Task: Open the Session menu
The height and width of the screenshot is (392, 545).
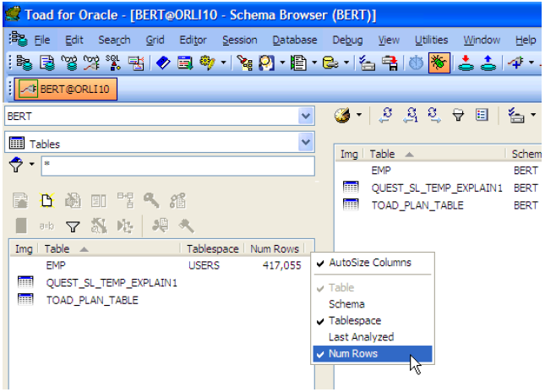Action: (240, 40)
